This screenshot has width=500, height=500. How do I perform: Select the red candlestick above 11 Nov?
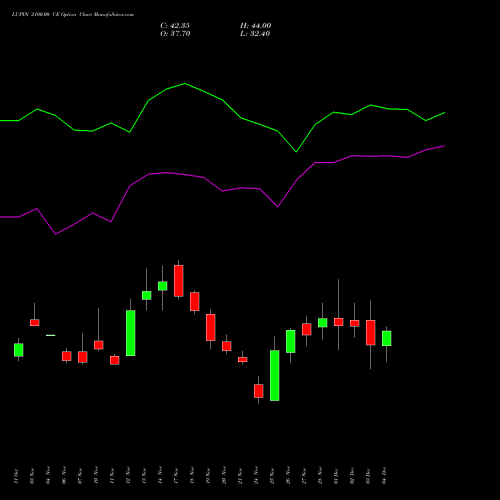(x=115, y=360)
